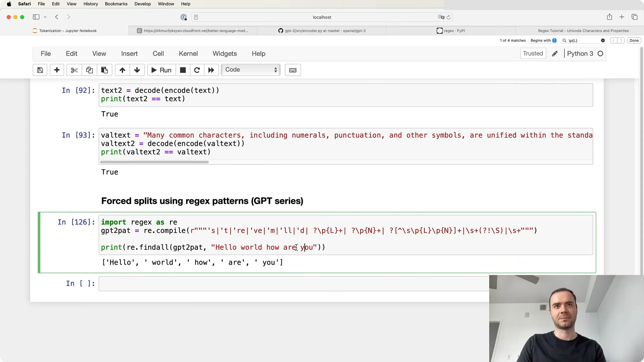Run the selected cell
Screen dimensions: 644x362
point(161,70)
